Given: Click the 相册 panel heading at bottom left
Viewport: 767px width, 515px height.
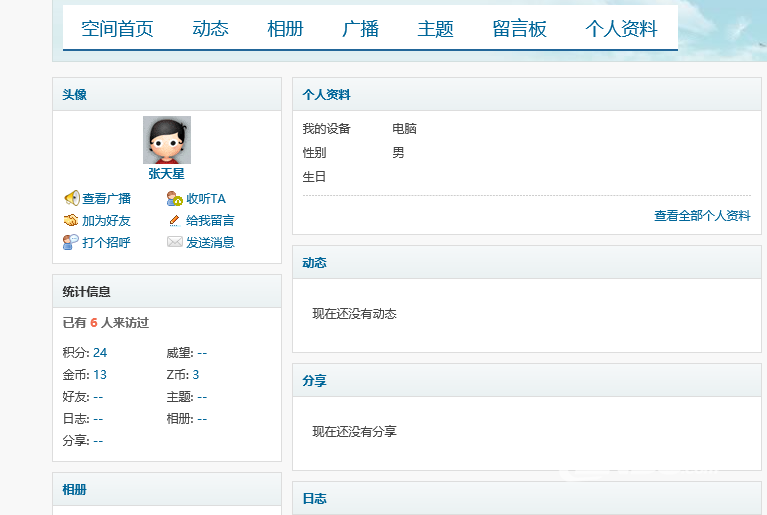Looking at the screenshot, I should point(74,490).
